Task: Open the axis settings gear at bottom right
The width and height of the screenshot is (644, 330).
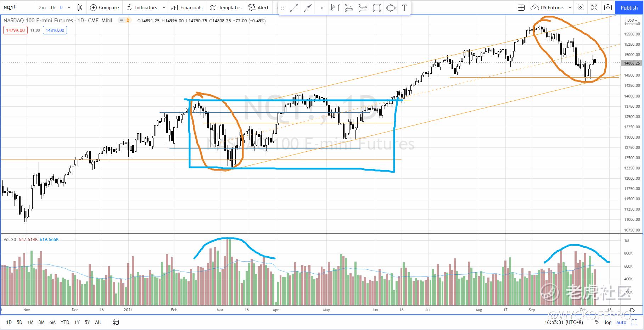Action: coord(633,310)
